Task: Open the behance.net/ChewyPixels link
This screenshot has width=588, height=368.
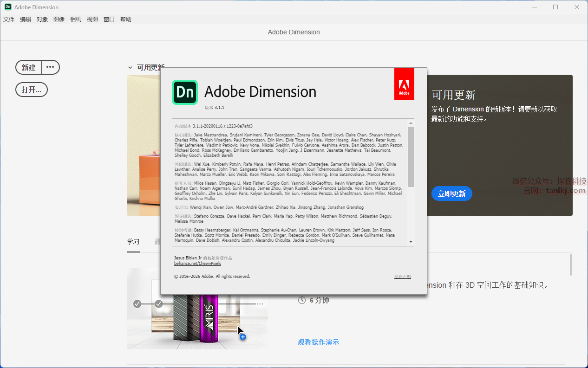Action: 197,264
